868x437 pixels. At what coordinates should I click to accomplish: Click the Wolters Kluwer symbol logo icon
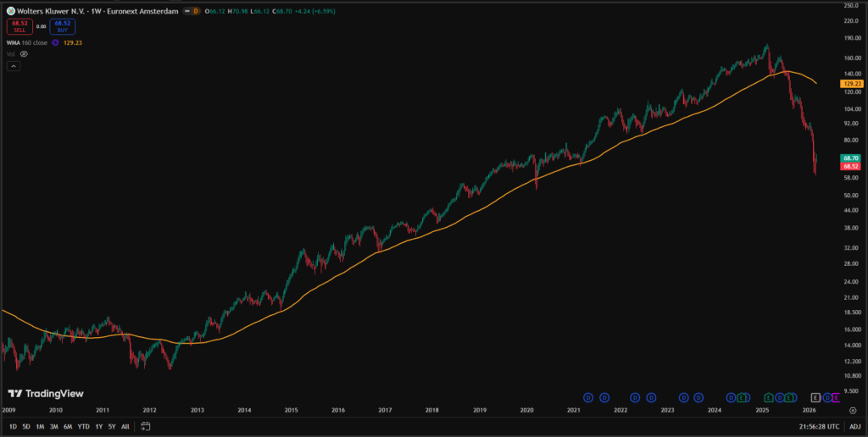click(9, 11)
